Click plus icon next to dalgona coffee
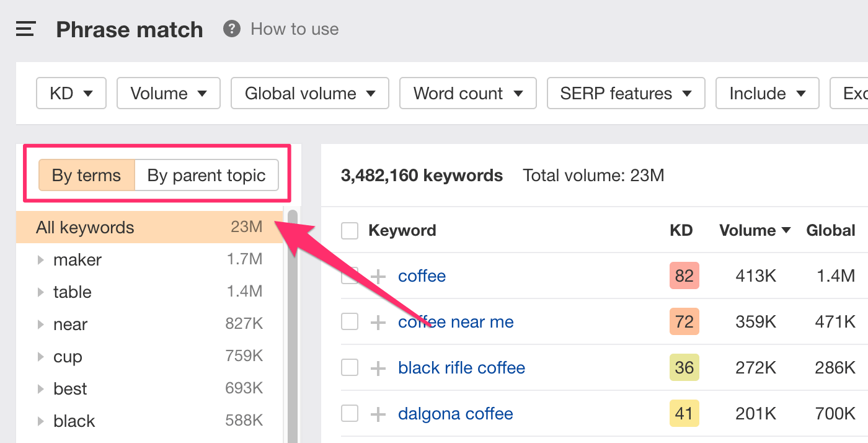The height and width of the screenshot is (443, 868). 378,414
